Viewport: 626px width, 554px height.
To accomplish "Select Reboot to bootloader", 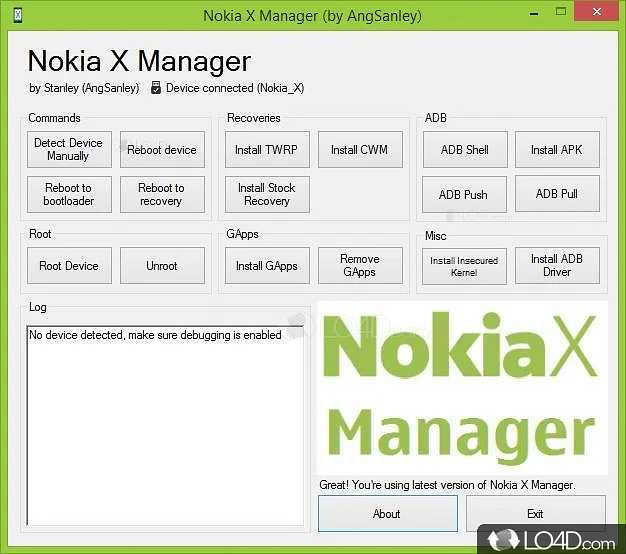I will (69, 194).
